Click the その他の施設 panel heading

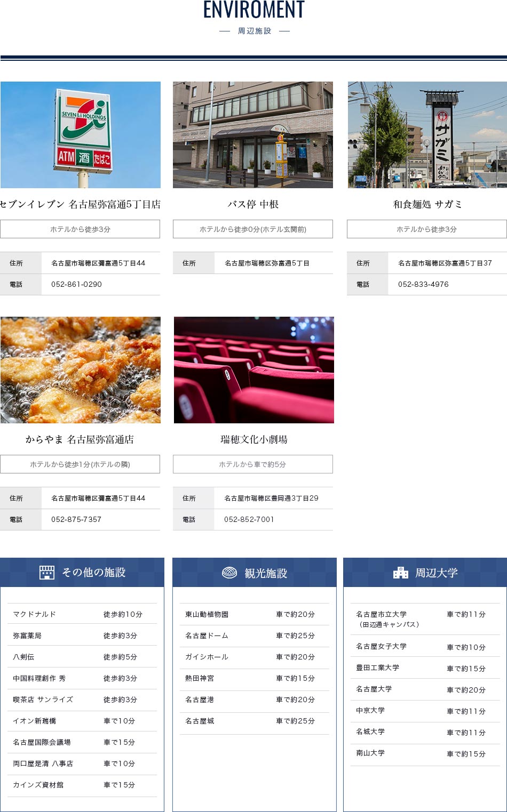(x=93, y=573)
